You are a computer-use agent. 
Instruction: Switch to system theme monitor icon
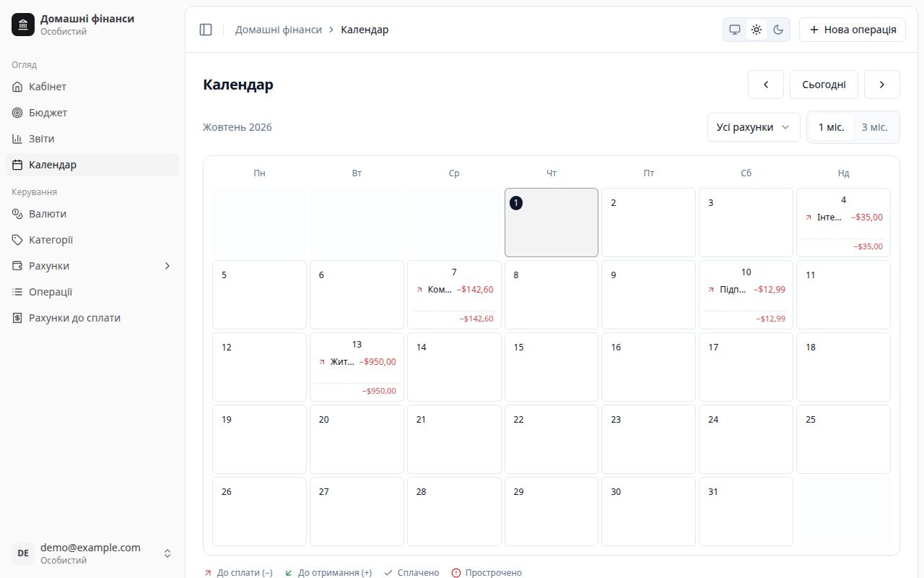[x=735, y=30]
